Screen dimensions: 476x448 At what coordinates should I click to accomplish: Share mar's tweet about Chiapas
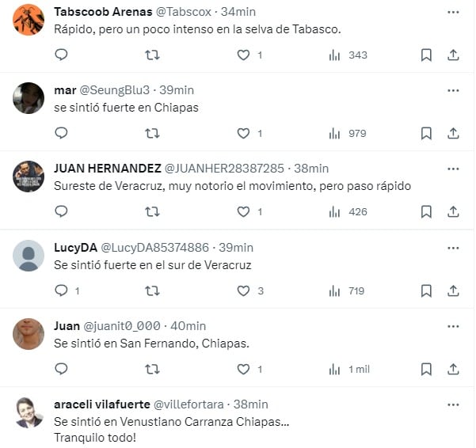(454, 133)
